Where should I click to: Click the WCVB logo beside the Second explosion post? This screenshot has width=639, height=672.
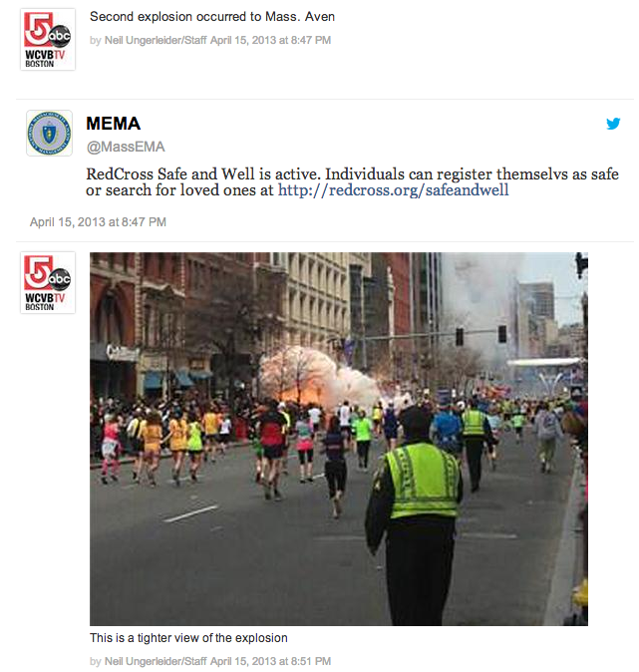pyautogui.click(x=48, y=39)
